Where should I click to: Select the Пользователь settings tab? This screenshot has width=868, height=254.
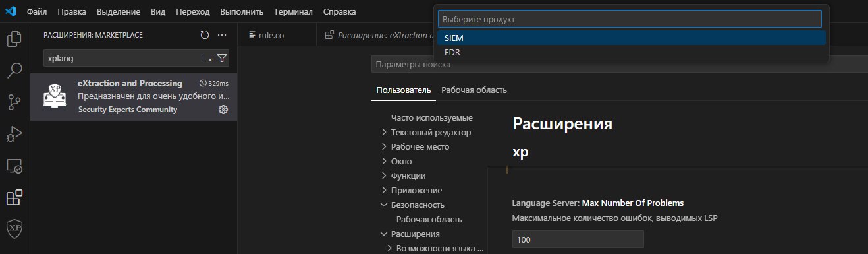pos(404,90)
